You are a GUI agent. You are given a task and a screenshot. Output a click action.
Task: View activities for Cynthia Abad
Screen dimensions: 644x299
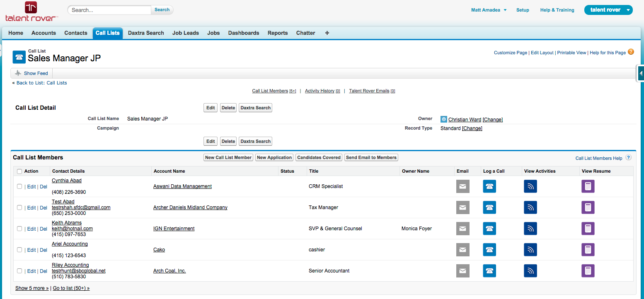[530, 186]
